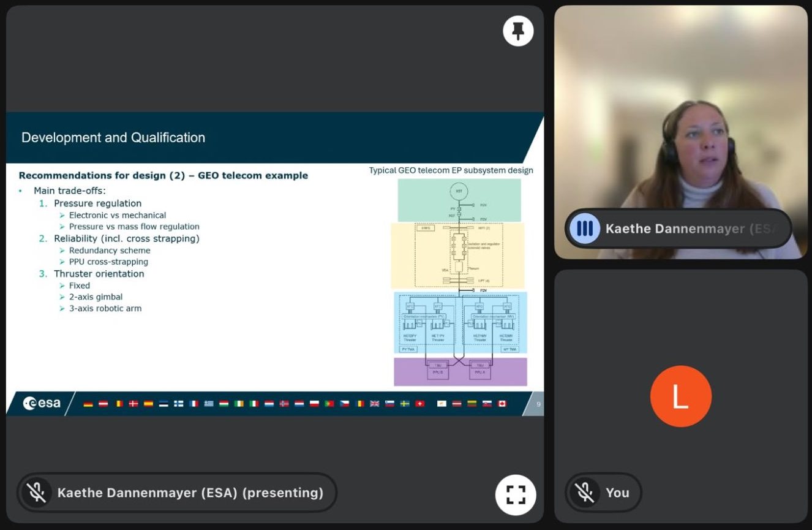The height and width of the screenshot is (530, 812).
Task: Click 'Typical GEO telecom EP subsystem design' caption
Action: click(x=451, y=170)
